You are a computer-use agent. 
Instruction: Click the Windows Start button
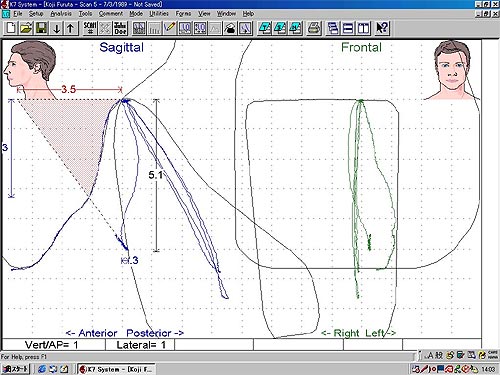point(15,369)
